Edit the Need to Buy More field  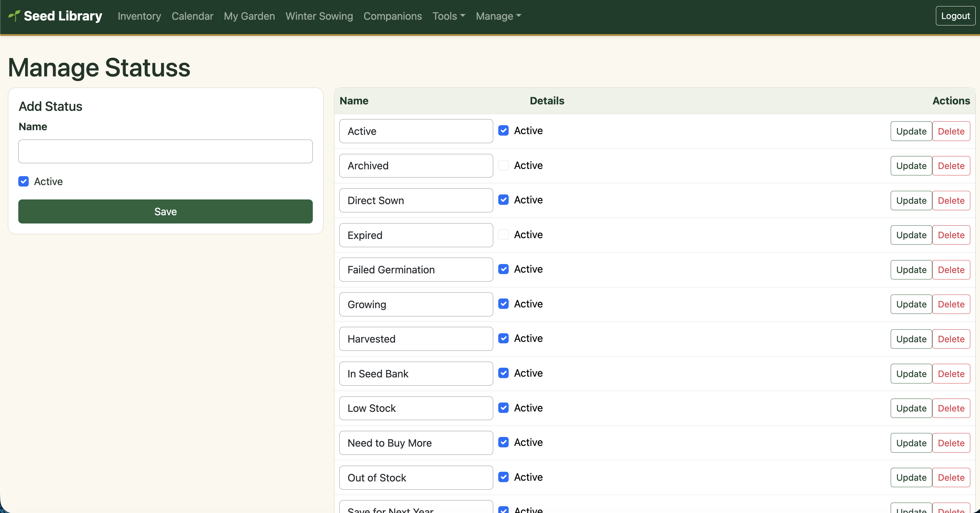click(x=416, y=443)
